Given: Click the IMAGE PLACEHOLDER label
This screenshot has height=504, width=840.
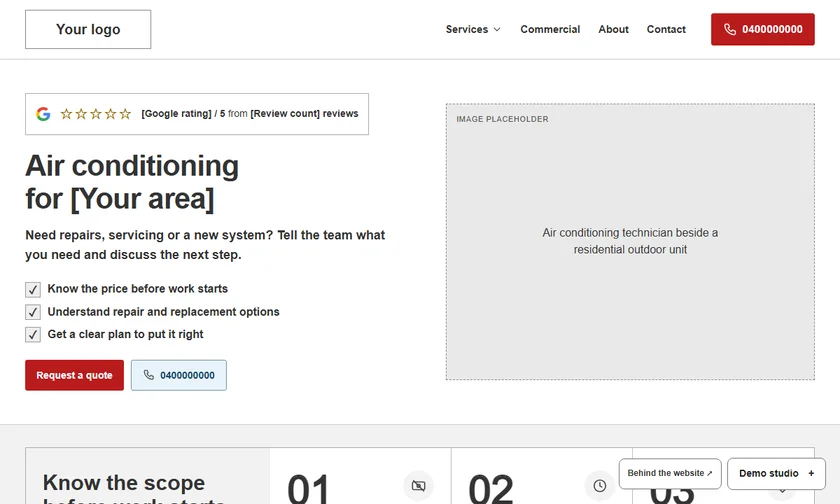Looking at the screenshot, I should [x=502, y=119].
